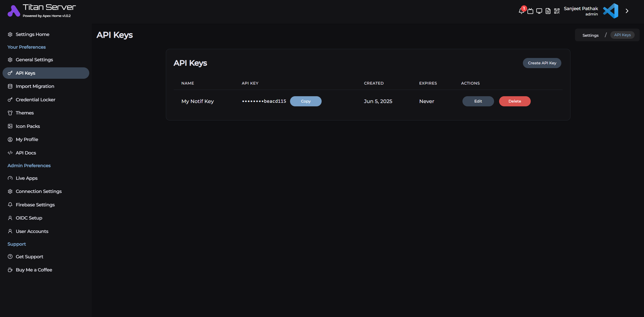The width and height of the screenshot is (644, 317).
Task: Switch to Themes settings
Action: click(25, 113)
